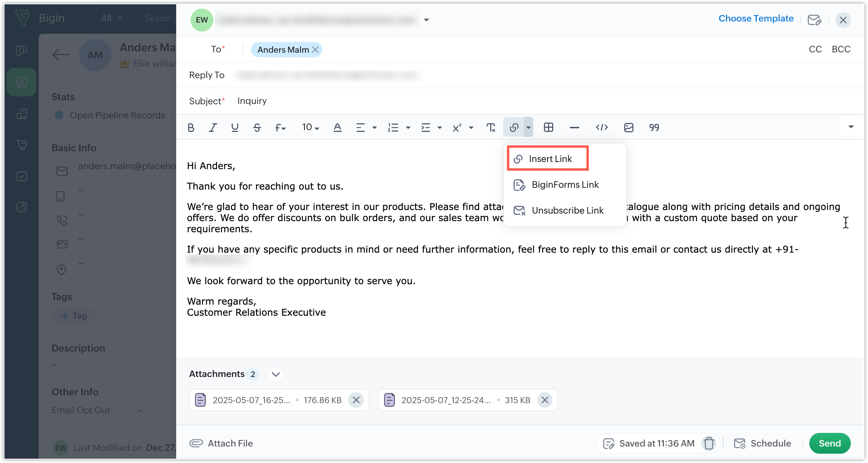Toggle underline text formatting

click(x=235, y=128)
